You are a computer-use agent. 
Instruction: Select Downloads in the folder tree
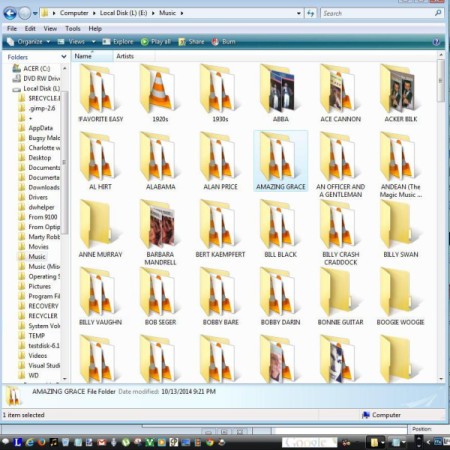[x=39, y=187]
